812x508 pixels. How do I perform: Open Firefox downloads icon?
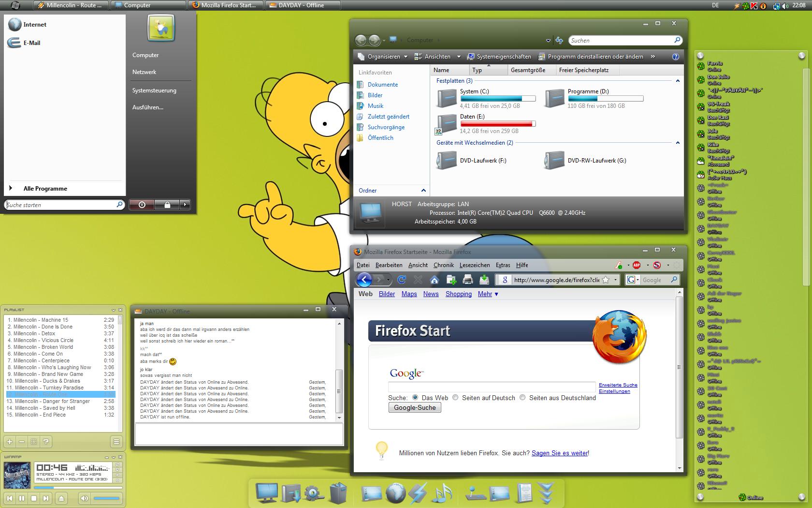pos(484,279)
